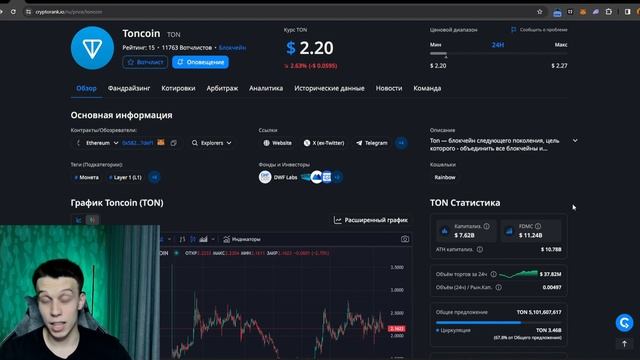640x360 pixels.
Task: Click the Layer 1 (L1) tag
Action: click(125, 177)
